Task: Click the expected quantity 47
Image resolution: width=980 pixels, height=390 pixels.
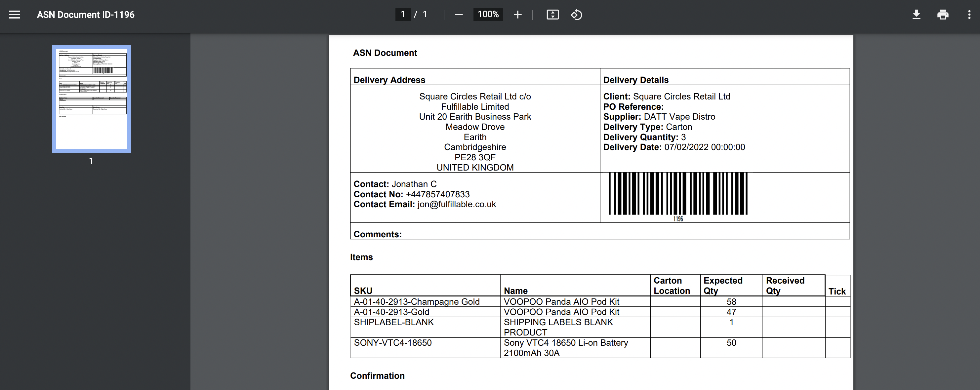Action: (731, 312)
